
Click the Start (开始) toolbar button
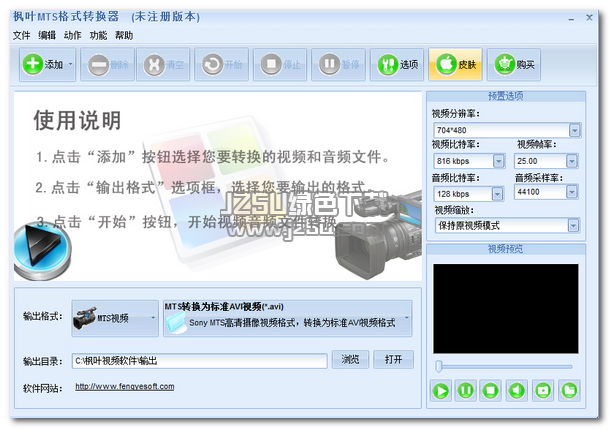[x=221, y=64]
